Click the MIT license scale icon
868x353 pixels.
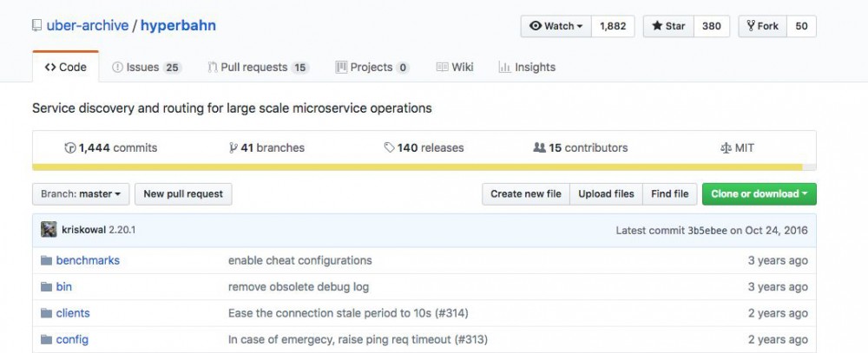727,148
